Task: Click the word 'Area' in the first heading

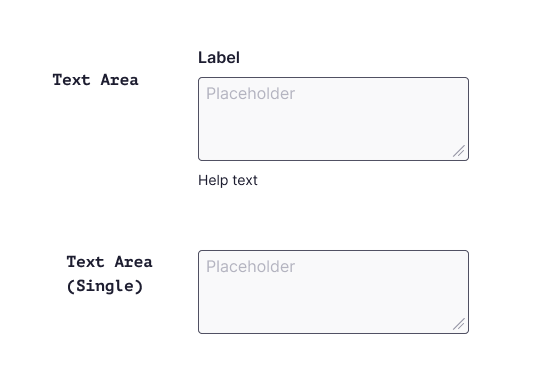Action: click(x=119, y=80)
